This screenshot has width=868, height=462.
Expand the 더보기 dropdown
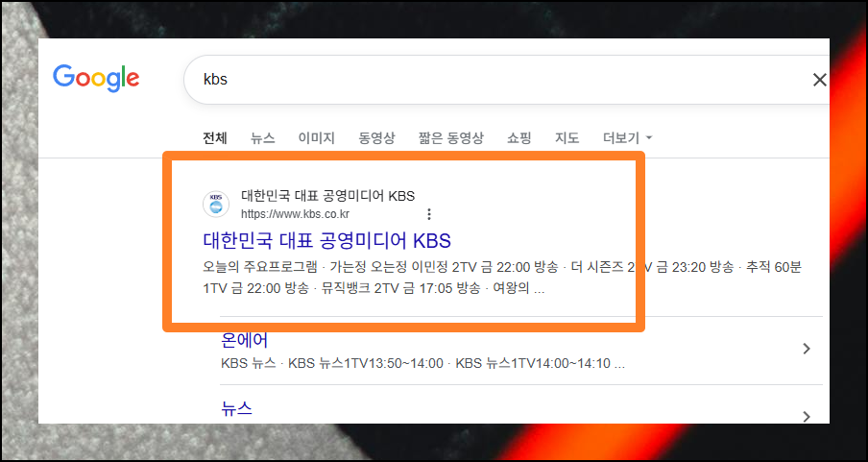pos(627,138)
